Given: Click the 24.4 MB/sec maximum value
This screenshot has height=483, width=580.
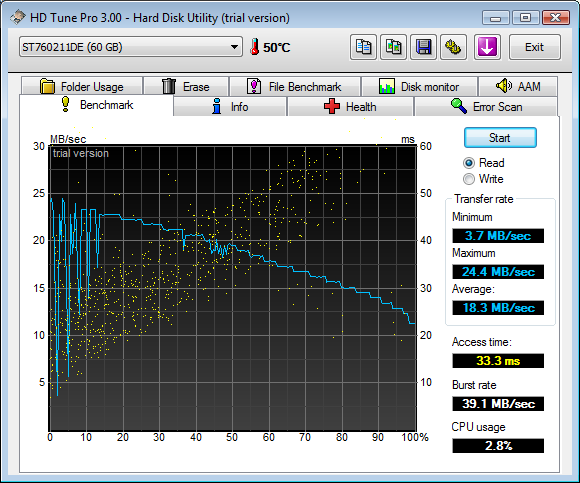Looking at the screenshot, I should pyautogui.click(x=498, y=272).
